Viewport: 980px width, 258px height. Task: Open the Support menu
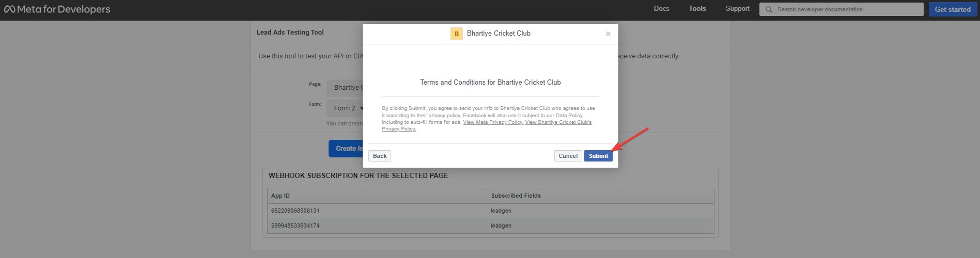coord(737,9)
